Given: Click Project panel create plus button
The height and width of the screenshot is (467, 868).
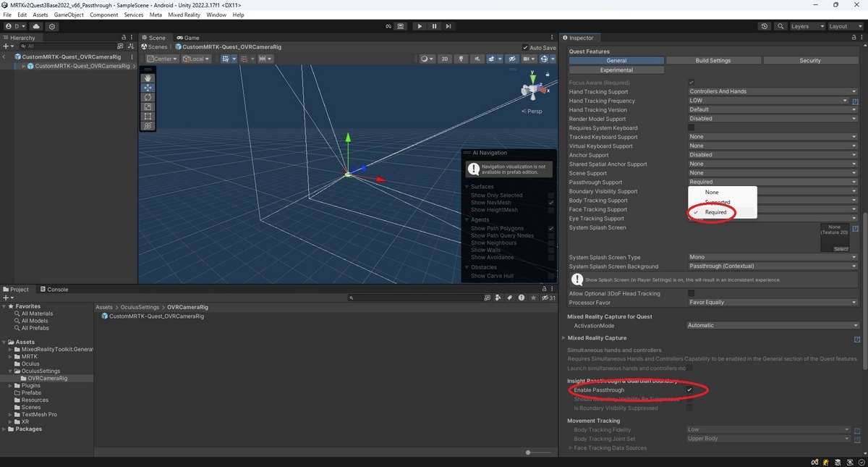Looking at the screenshot, I should [8, 298].
